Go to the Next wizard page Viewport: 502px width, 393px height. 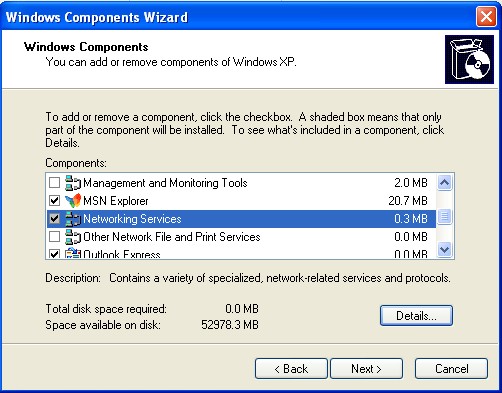tap(366, 369)
